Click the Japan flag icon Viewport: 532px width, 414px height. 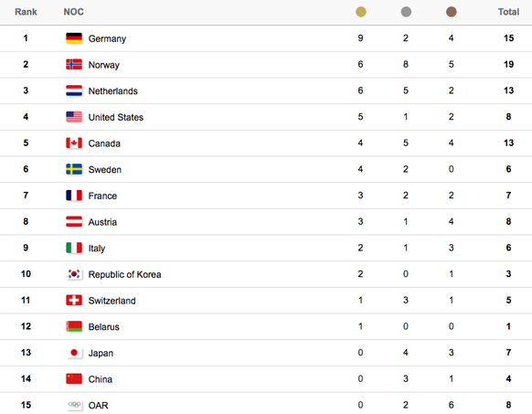pyautogui.click(x=74, y=353)
